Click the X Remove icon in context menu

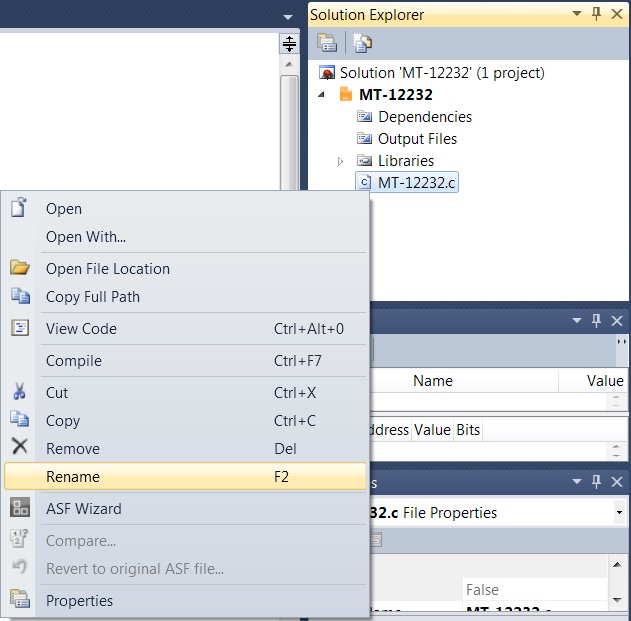(x=20, y=447)
